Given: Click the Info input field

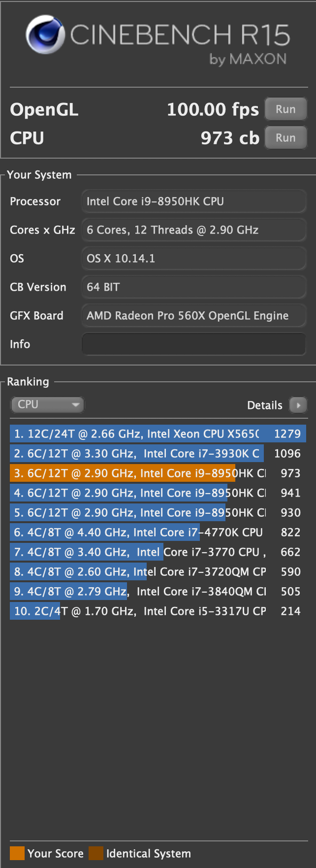Looking at the screenshot, I should 193,344.
